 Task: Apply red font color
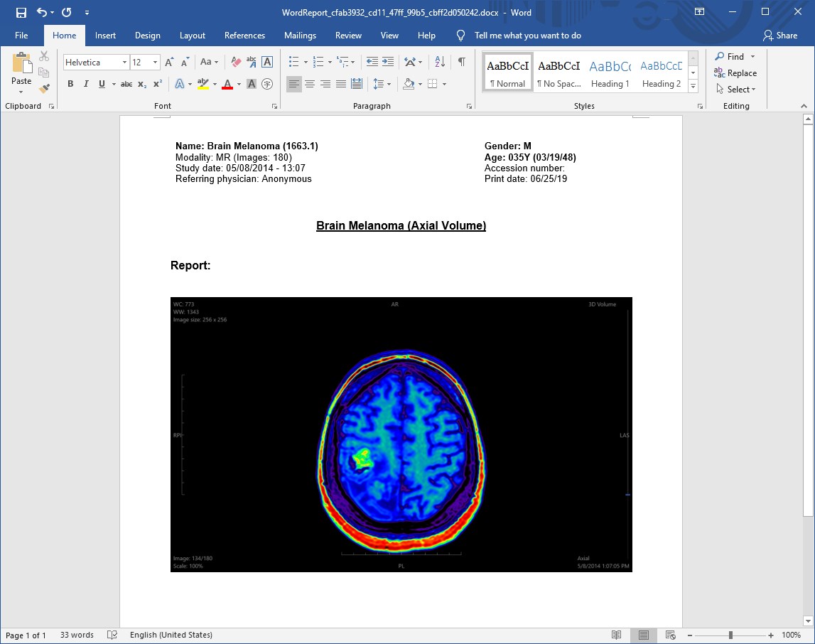(227, 84)
